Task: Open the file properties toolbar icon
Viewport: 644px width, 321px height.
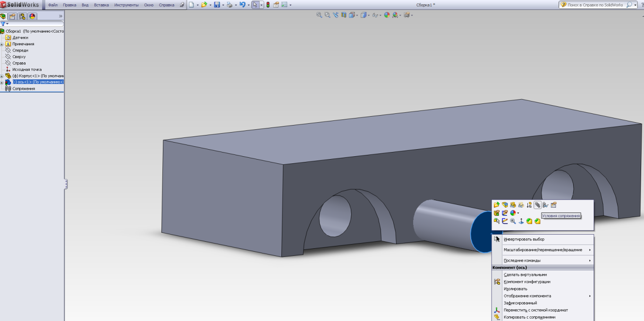Action: tap(276, 5)
